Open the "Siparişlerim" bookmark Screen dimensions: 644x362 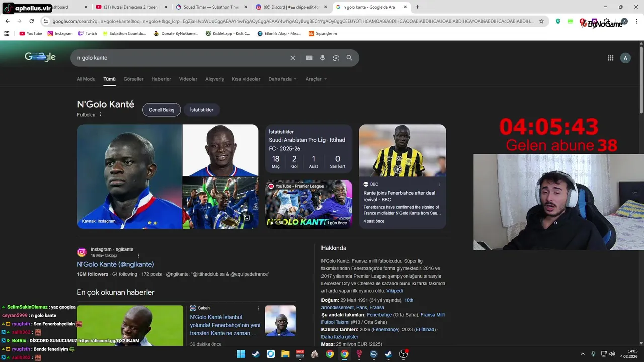[323, 34]
